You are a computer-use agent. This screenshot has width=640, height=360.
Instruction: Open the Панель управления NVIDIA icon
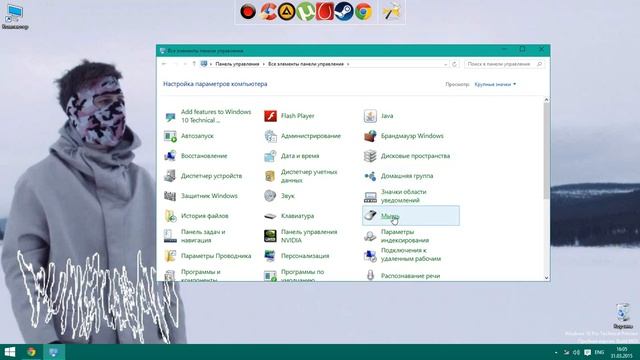(x=270, y=236)
